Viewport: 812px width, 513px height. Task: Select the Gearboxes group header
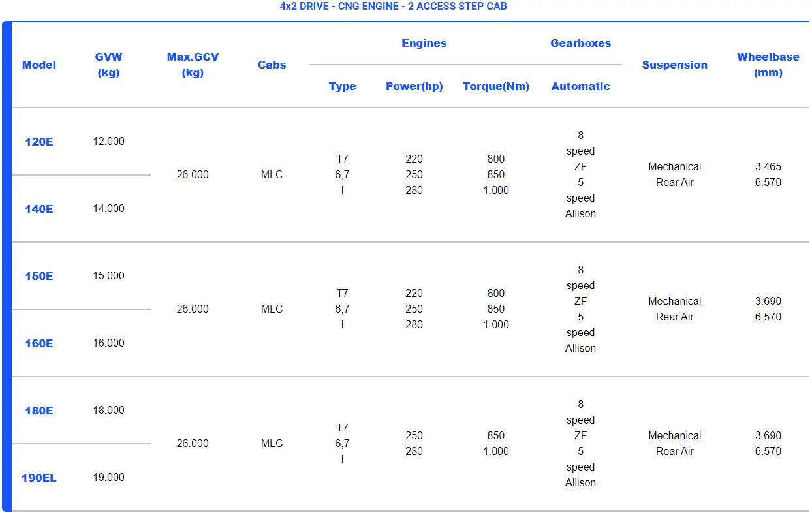pos(580,44)
